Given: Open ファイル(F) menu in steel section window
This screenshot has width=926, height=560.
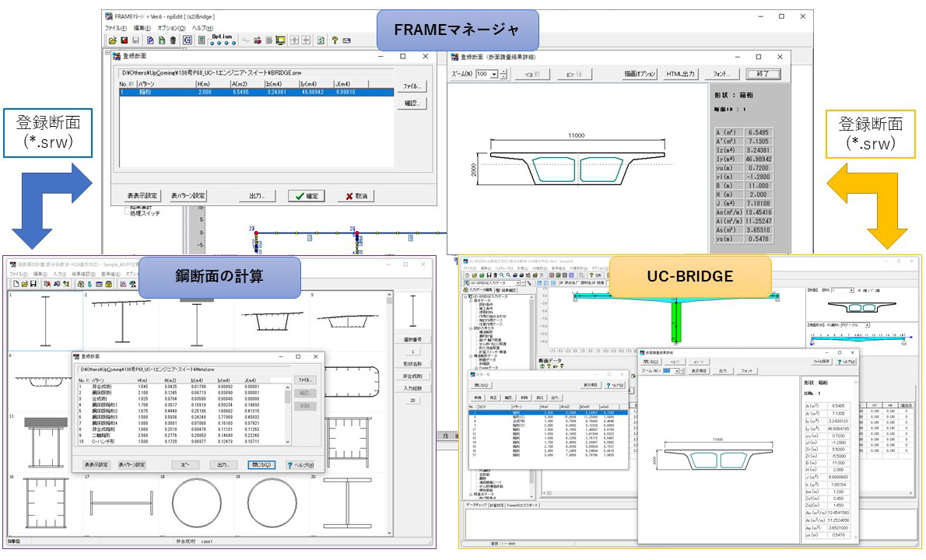Looking at the screenshot, I should [19, 274].
